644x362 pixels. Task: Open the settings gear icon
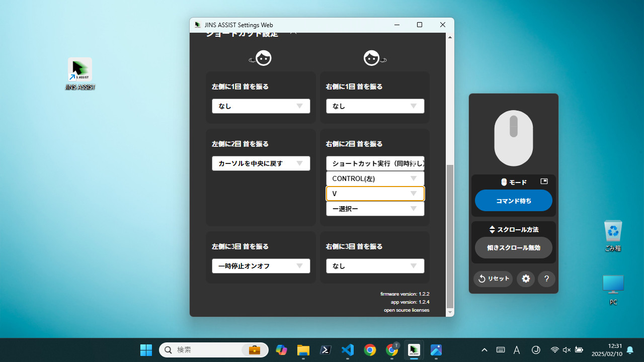[525, 279]
